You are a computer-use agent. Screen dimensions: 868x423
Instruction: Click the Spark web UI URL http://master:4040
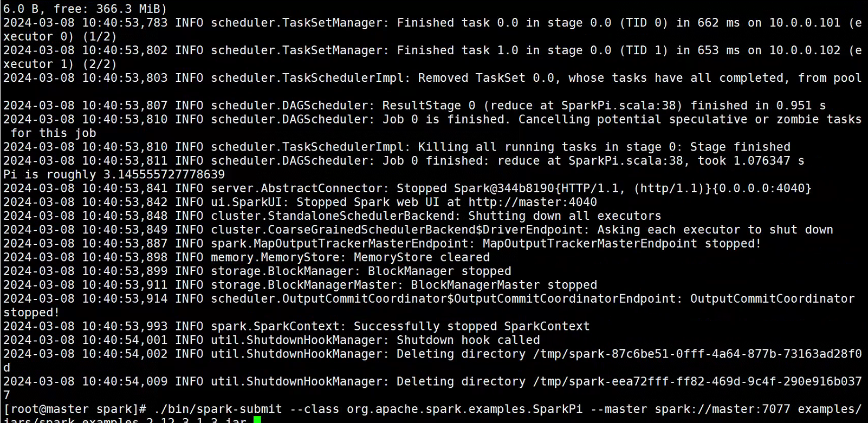coord(533,202)
